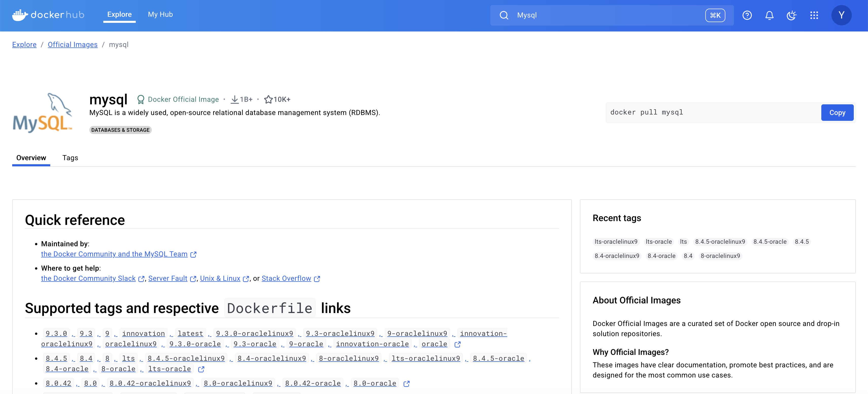Click external link icon after Stack Overflow
This screenshot has width=868, height=394.
click(317, 279)
